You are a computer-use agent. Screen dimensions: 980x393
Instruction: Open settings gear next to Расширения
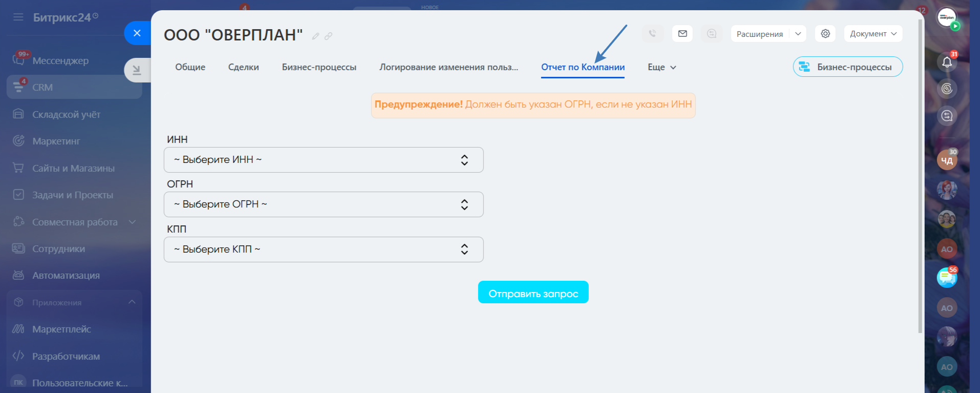coord(825,34)
